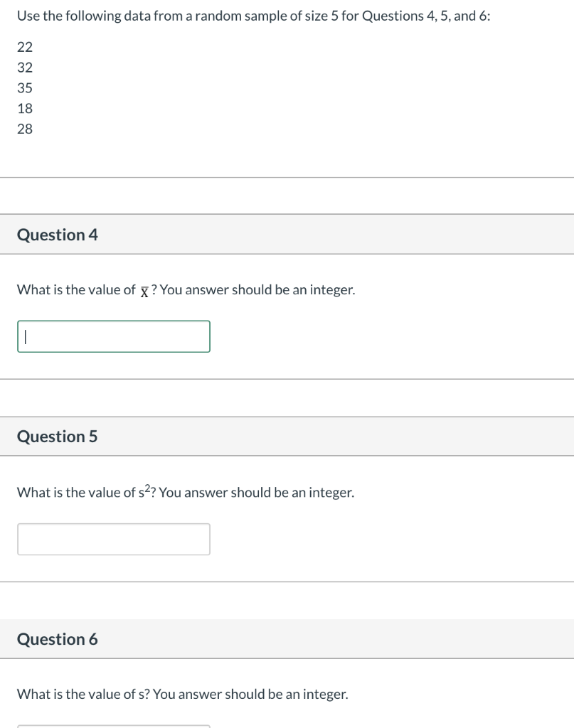The height and width of the screenshot is (728, 574).
Task: Click the data value 32
Action: 25,68
